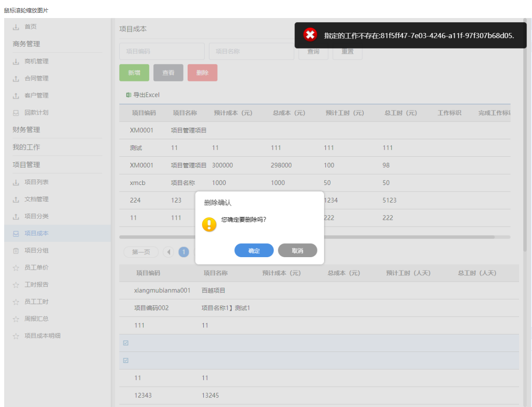Screen dimensions: 532x407
Task: Click the red 删除 button
Action: [x=202, y=73]
